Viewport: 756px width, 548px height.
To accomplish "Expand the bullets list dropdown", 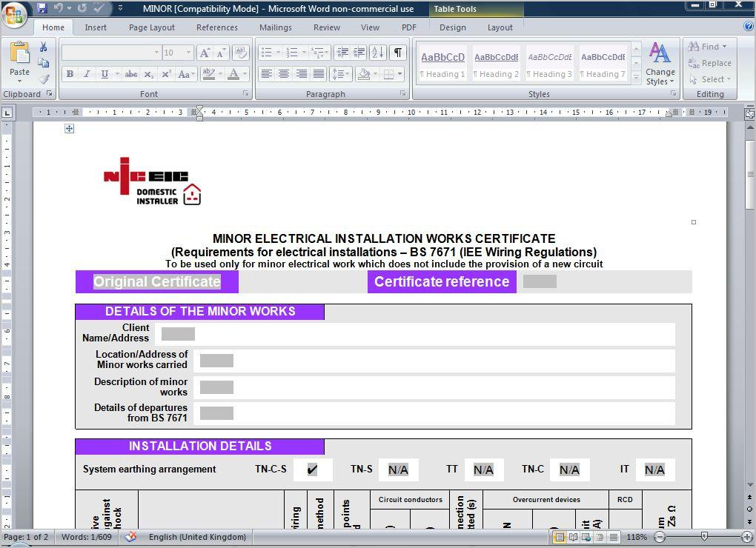I will [x=278, y=53].
